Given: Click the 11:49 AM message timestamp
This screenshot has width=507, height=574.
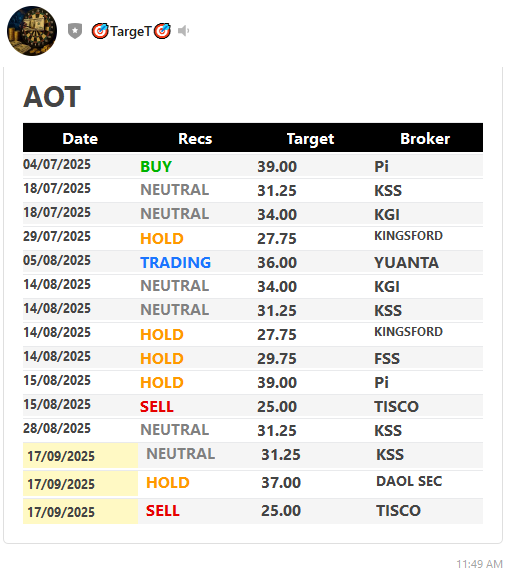Looking at the screenshot, I should point(480,564).
